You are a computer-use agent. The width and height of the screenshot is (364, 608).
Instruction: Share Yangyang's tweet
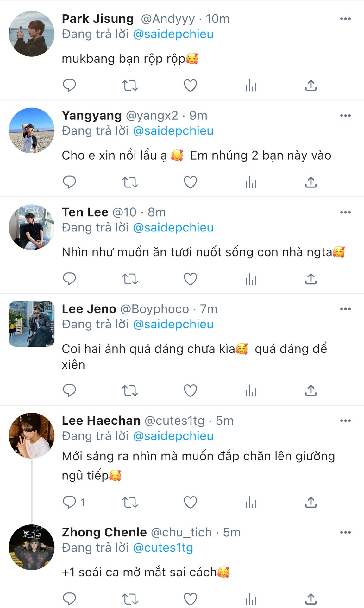[311, 182]
